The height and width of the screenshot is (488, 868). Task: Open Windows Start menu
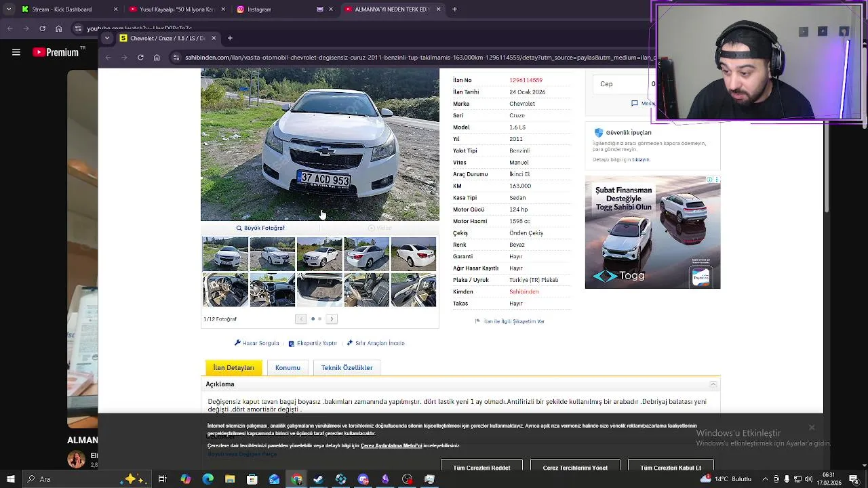coord(10,479)
